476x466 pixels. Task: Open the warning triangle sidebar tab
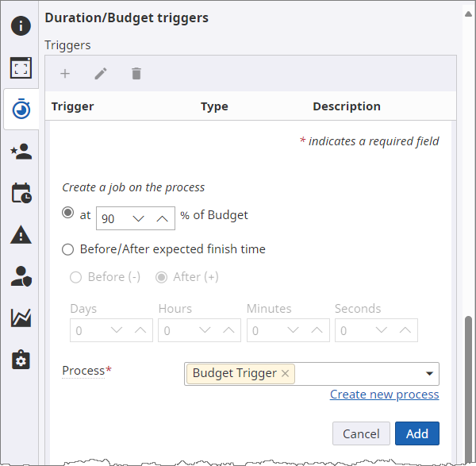(21, 235)
